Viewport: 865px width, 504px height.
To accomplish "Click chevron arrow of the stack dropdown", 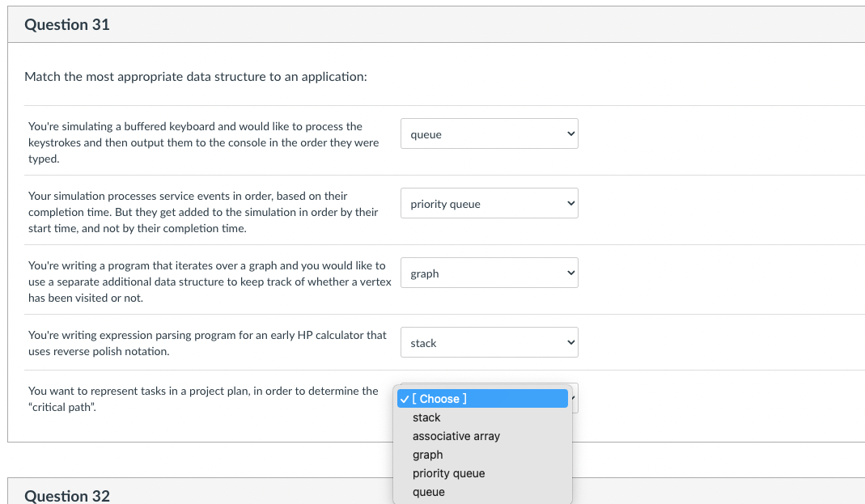I will pyautogui.click(x=570, y=343).
